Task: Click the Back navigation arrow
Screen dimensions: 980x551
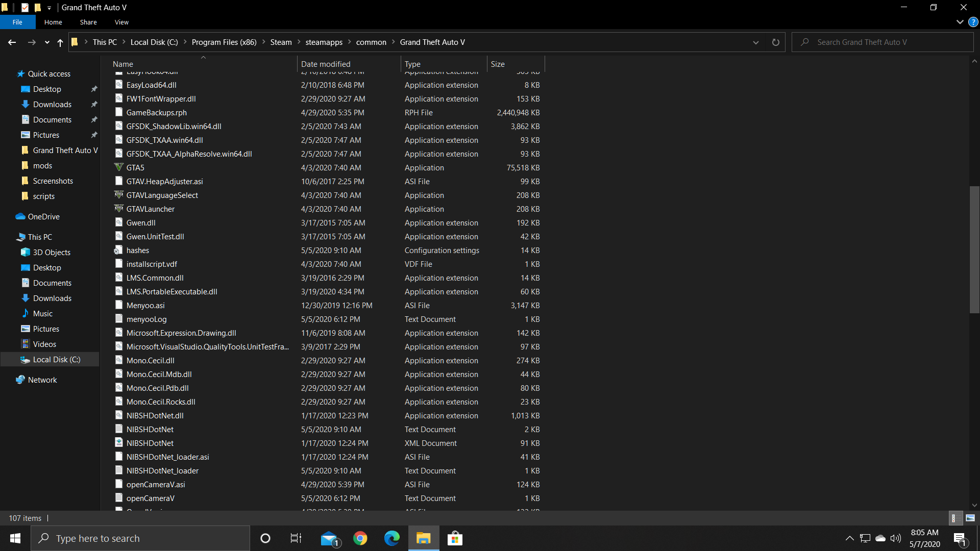Action: click(x=12, y=42)
